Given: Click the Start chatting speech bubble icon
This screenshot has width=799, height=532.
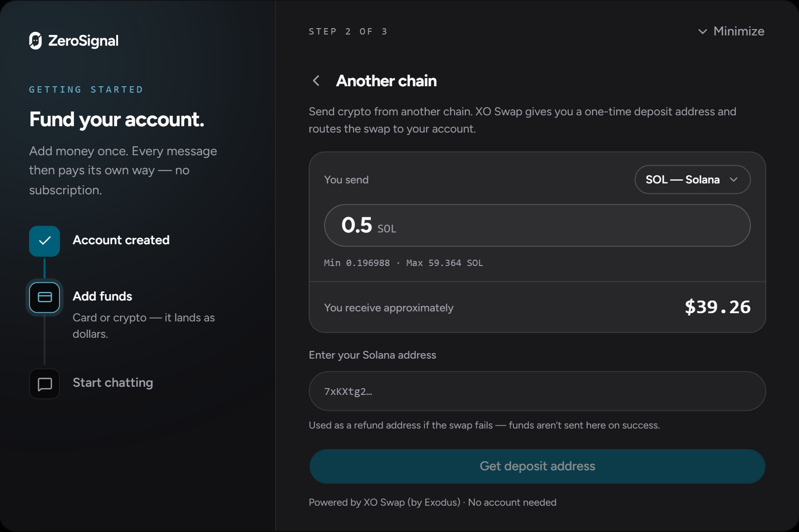Looking at the screenshot, I should 44,384.
